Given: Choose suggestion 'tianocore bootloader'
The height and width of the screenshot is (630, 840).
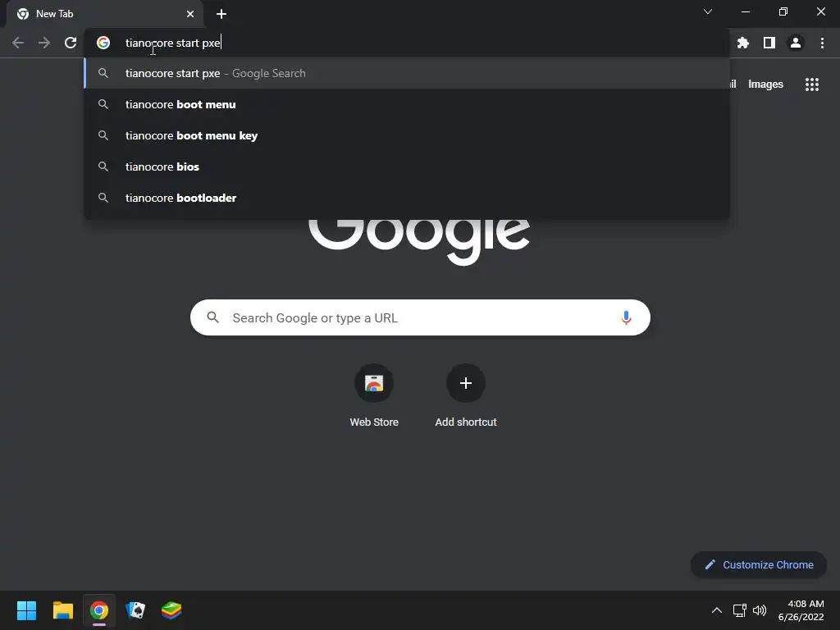Looking at the screenshot, I should 407,198.
